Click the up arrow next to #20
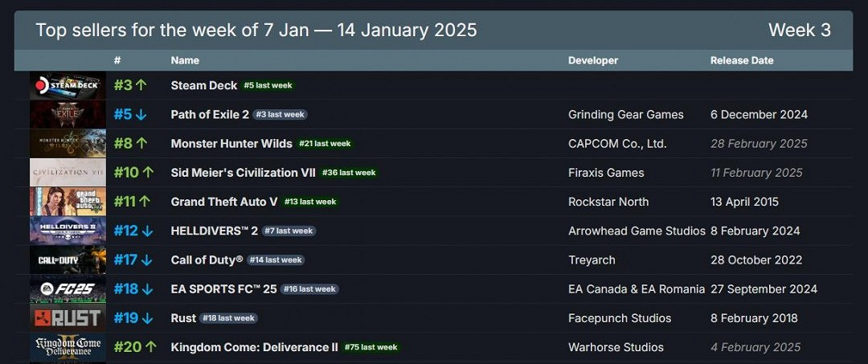This screenshot has width=868, height=364. point(151,347)
